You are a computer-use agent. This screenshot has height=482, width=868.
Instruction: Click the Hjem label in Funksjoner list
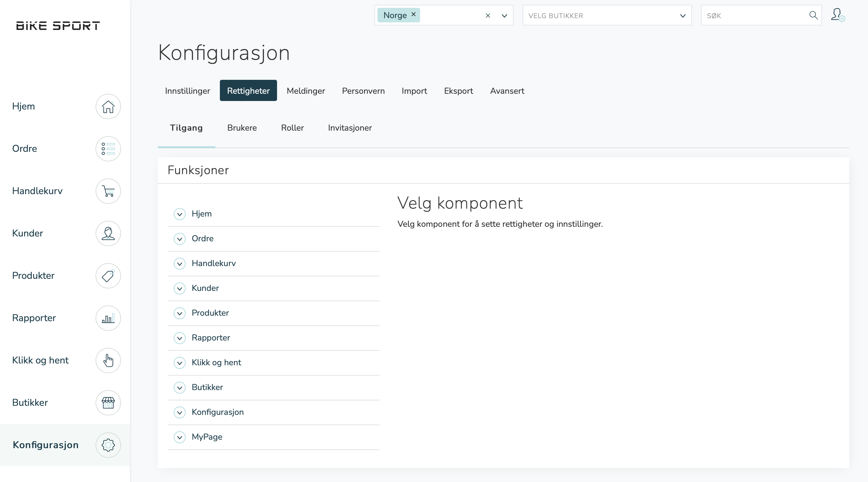[201, 213]
